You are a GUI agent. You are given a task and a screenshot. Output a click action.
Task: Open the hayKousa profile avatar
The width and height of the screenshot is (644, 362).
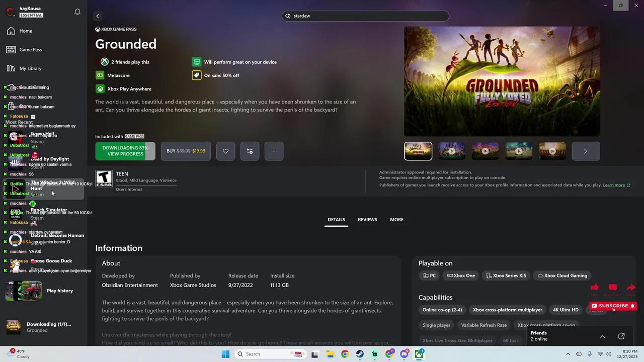[10, 12]
